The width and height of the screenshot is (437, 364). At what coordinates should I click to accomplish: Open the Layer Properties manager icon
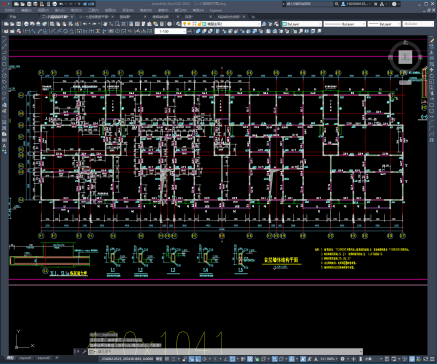(178, 24)
